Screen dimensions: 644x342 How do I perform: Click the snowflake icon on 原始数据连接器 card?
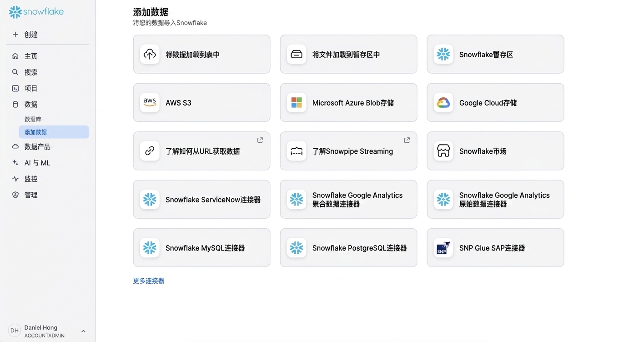click(443, 200)
